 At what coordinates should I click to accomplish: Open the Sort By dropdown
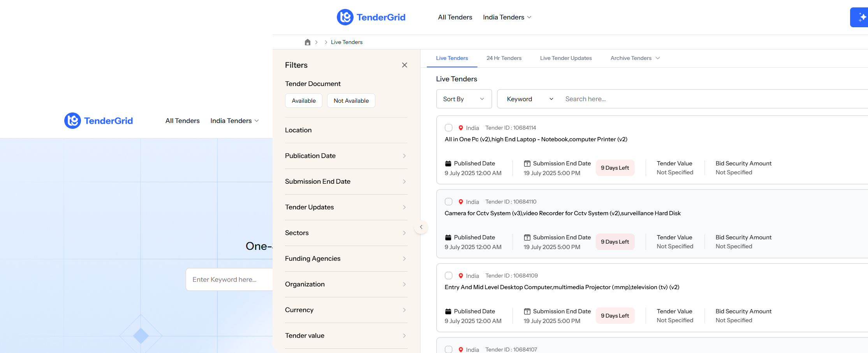coord(463,99)
